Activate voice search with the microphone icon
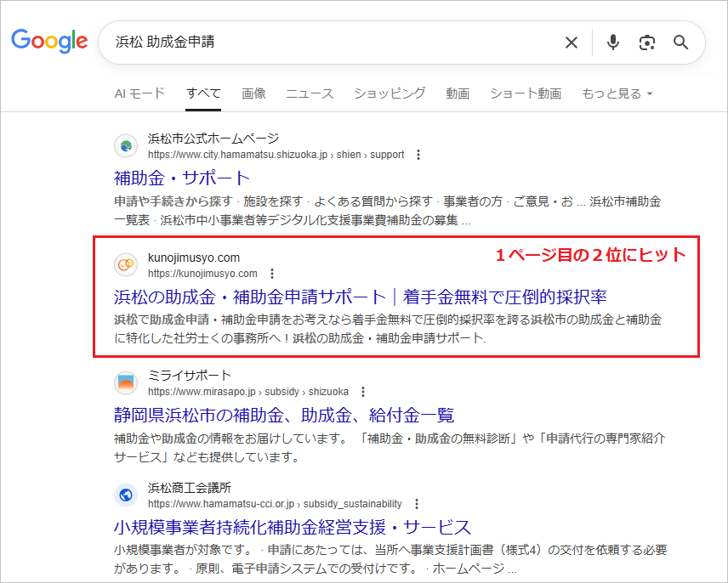 (612, 42)
